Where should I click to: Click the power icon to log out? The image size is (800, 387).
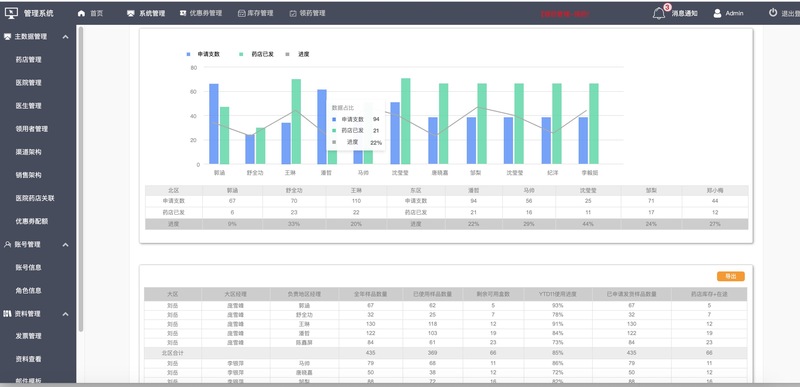point(773,13)
